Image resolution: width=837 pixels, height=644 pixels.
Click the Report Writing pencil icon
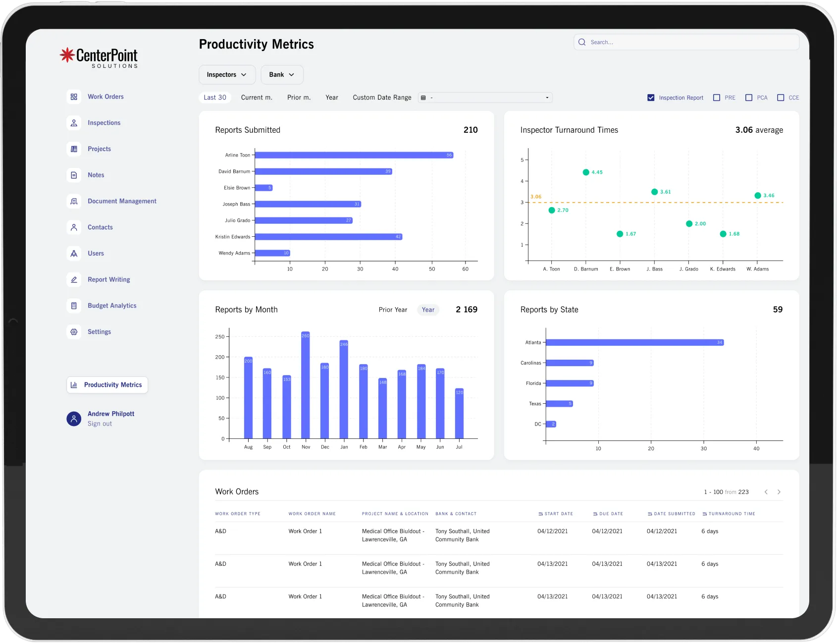click(x=74, y=279)
